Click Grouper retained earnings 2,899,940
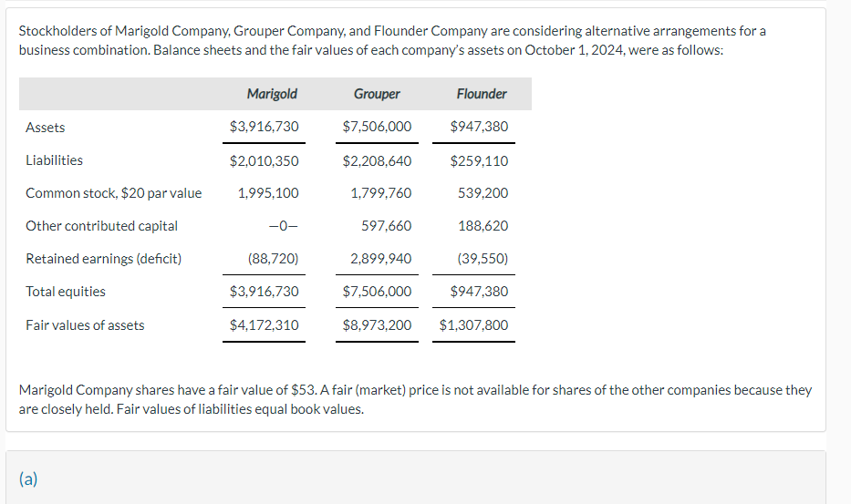Screen dimensions: 851x504 (x=380, y=259)
